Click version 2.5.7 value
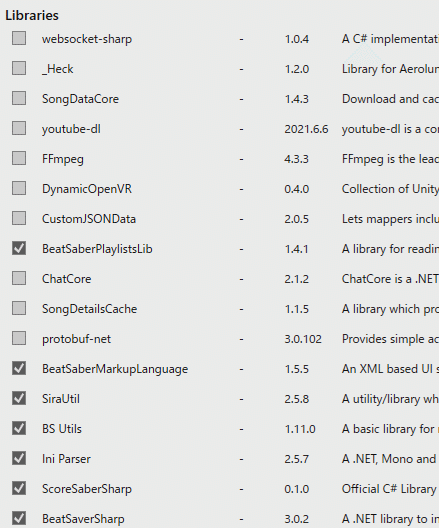 click(297, 459)
